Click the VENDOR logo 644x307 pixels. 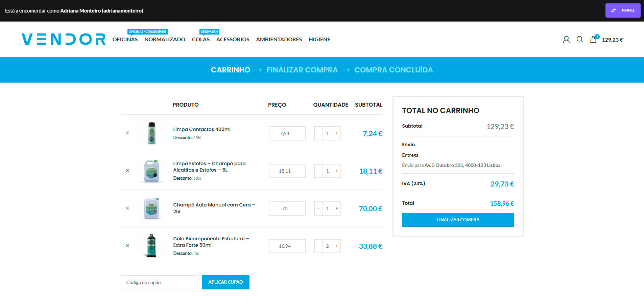click(64, 39)
